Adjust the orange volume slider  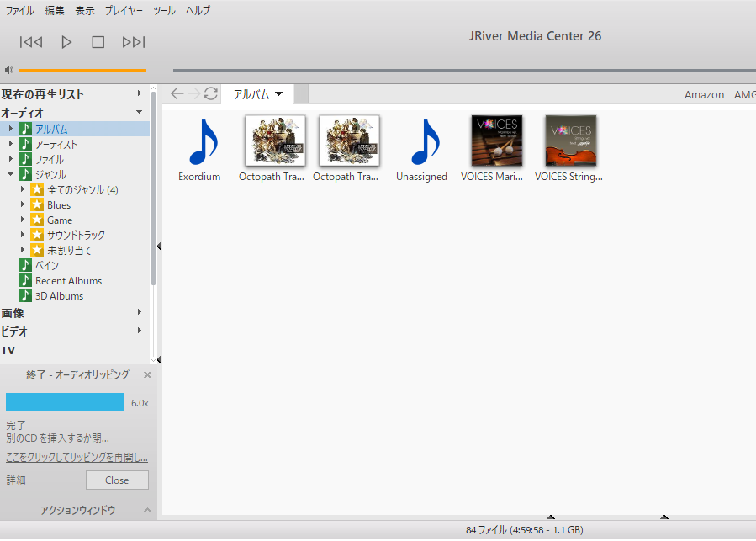click(82, 70)
